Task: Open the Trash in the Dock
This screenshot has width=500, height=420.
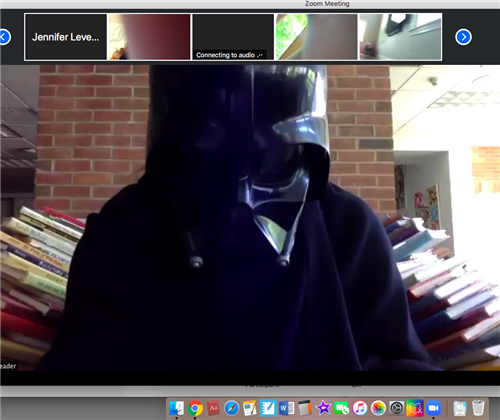Action: click(x=478, y=408)
